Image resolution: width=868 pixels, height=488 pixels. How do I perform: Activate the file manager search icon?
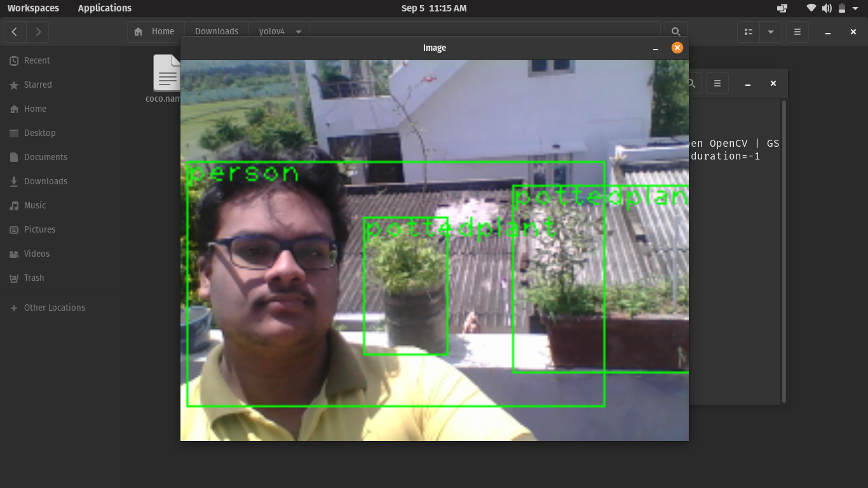pos(676,31)
